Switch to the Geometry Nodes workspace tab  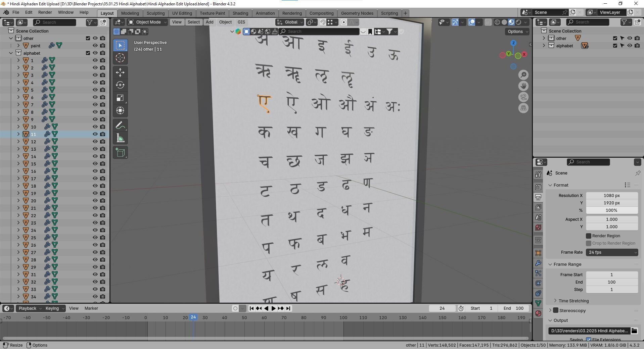pyautogui.click(x=357, y=13)
